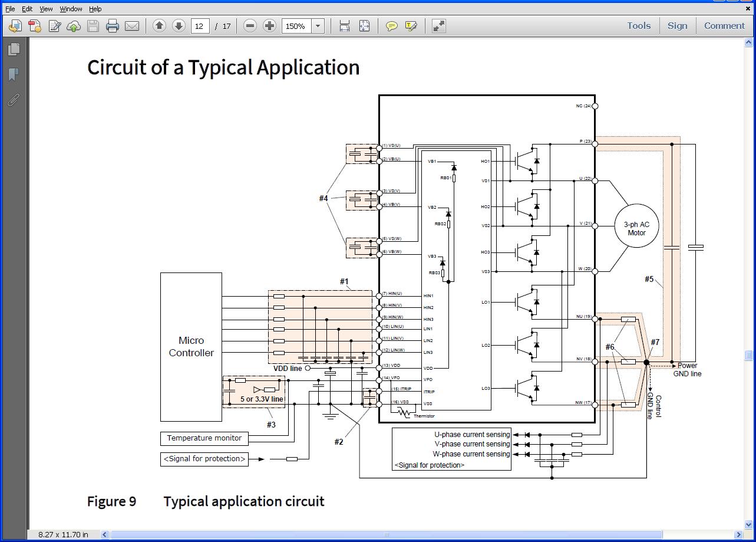Go to the next page arrow
756x542 pixels.
coord(179,26)
